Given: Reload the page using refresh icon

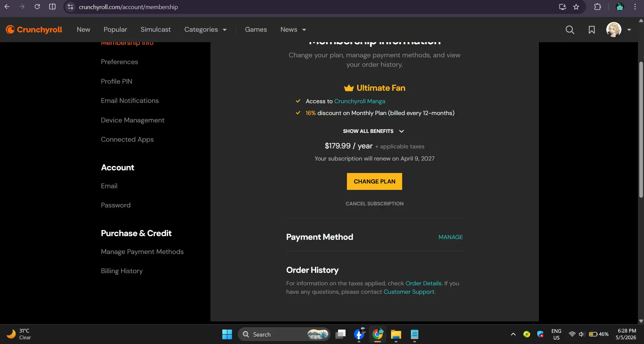Looking at the screenshot, I should pyautogui.click(x=37, y=7).
